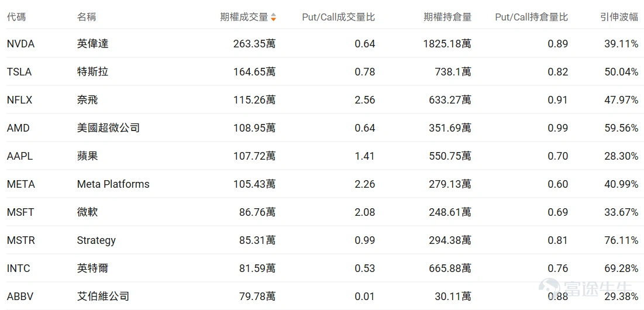Select TSLA open interest 738.1萬
The image size is (644, 310).
[x=453, y=72]
